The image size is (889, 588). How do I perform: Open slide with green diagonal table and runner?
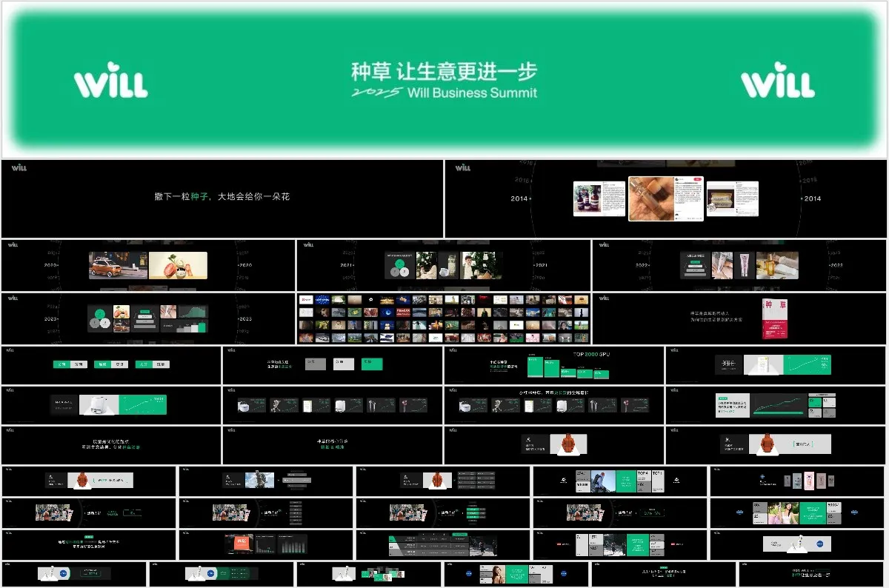(443, 544)
